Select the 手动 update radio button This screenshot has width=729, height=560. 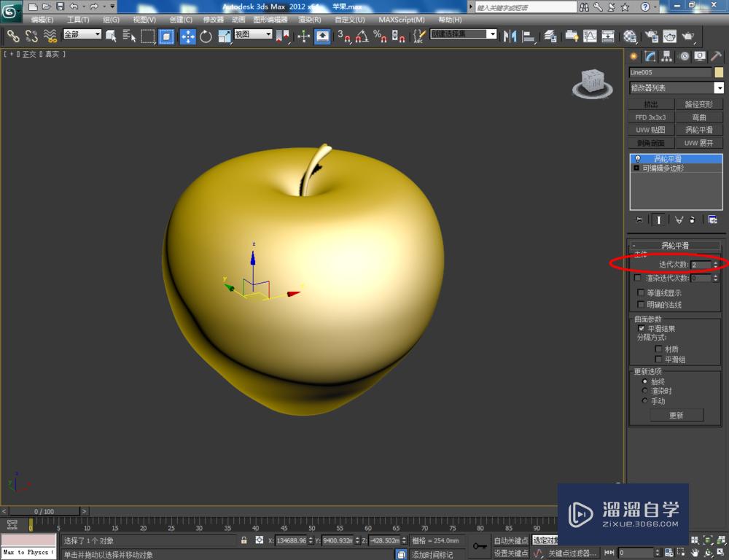click(x=645, y=400)
